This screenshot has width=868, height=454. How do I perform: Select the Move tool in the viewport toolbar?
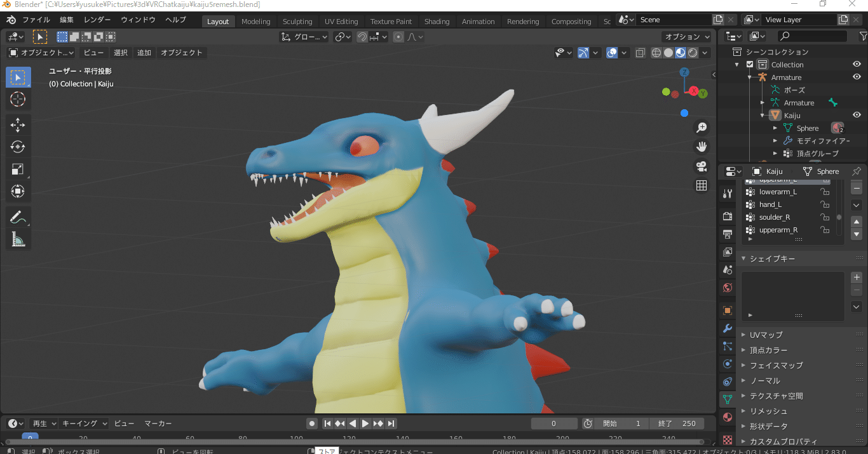pos(18,125)
